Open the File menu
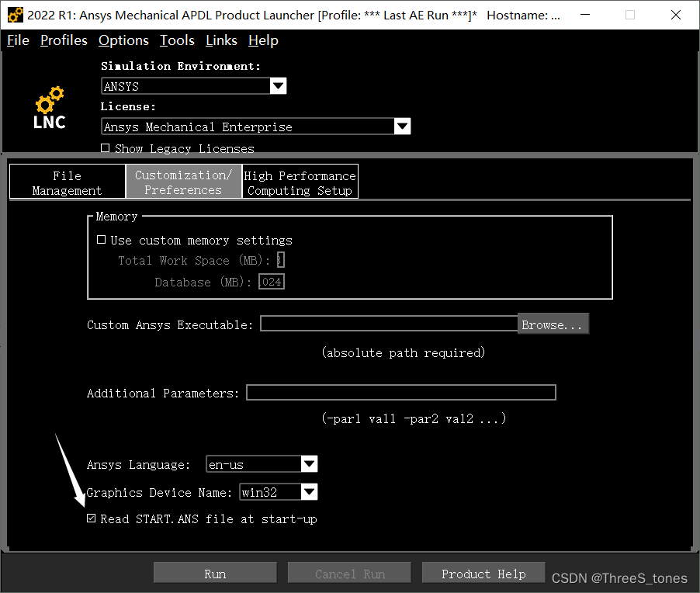 tap(19, 40)
